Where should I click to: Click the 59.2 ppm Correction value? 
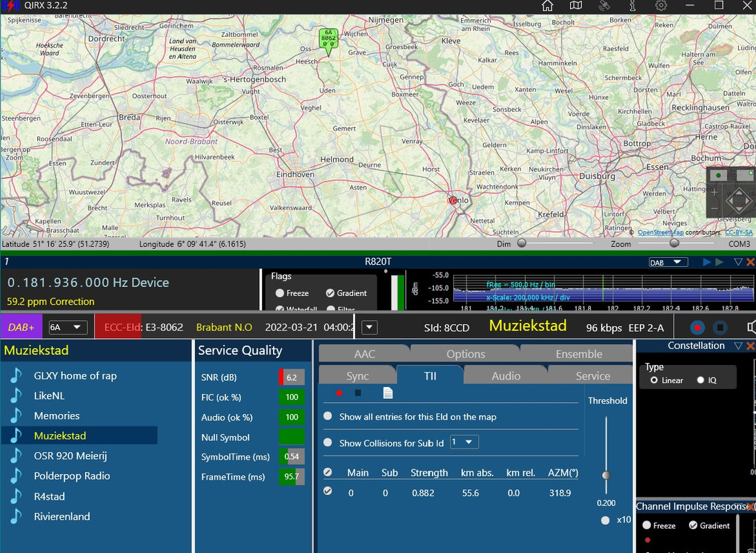point(50,302)
